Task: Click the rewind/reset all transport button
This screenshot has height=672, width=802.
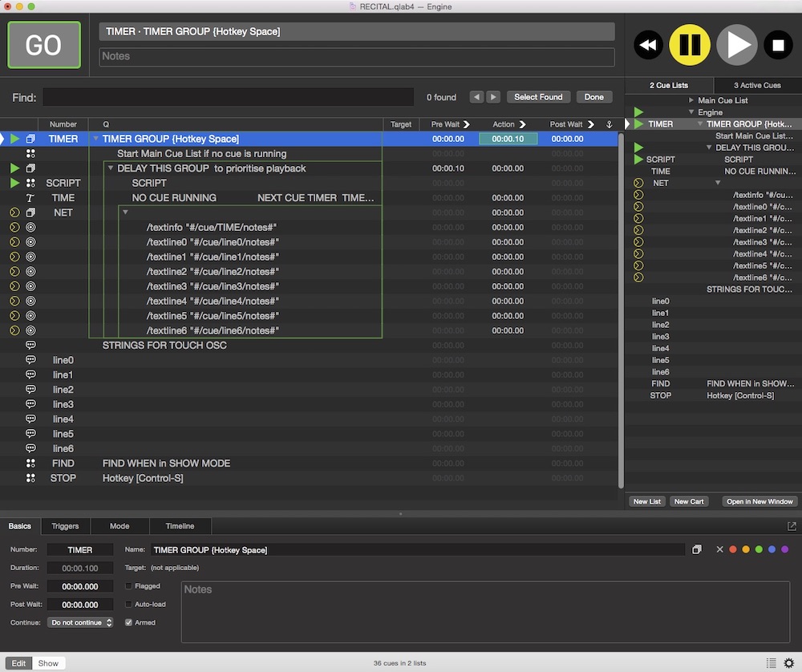Action: point(649,45)
